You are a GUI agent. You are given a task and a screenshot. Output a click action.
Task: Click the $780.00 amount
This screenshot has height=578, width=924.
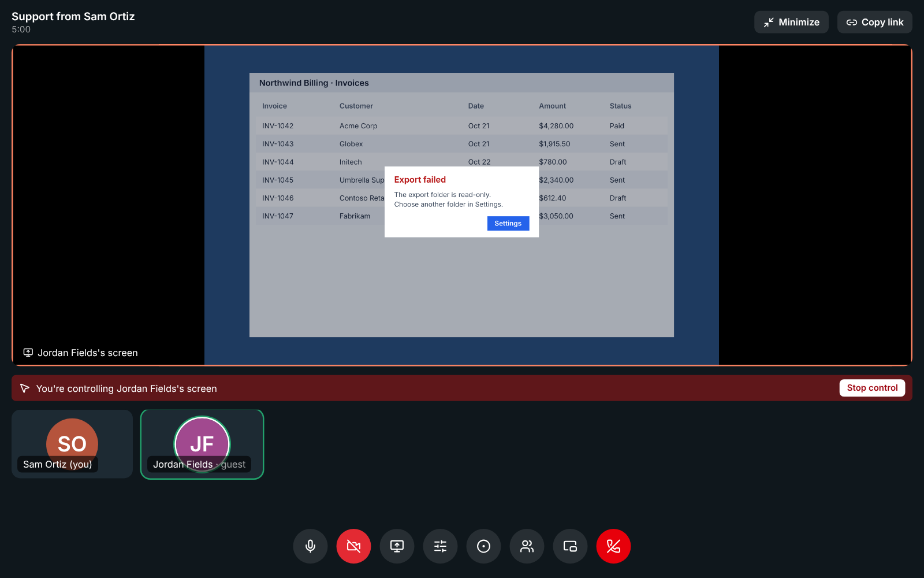click(553, 162)
